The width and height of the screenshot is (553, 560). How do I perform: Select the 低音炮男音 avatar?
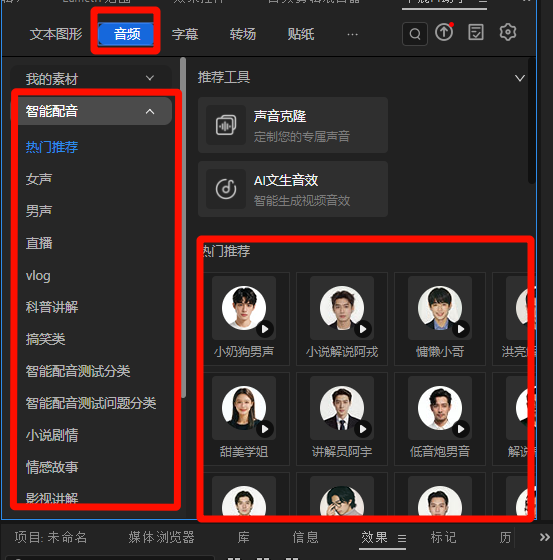440,408
